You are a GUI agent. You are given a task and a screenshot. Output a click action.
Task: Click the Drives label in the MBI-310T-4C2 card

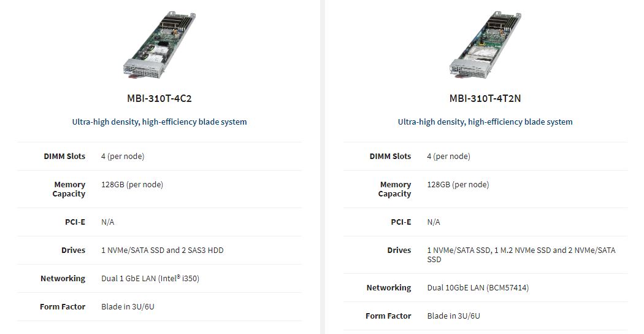(73, 250)
